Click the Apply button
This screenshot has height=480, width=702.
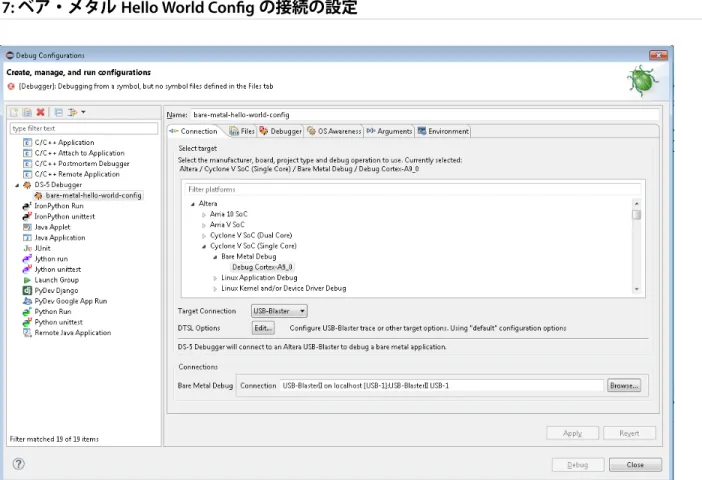coord(572,433)
